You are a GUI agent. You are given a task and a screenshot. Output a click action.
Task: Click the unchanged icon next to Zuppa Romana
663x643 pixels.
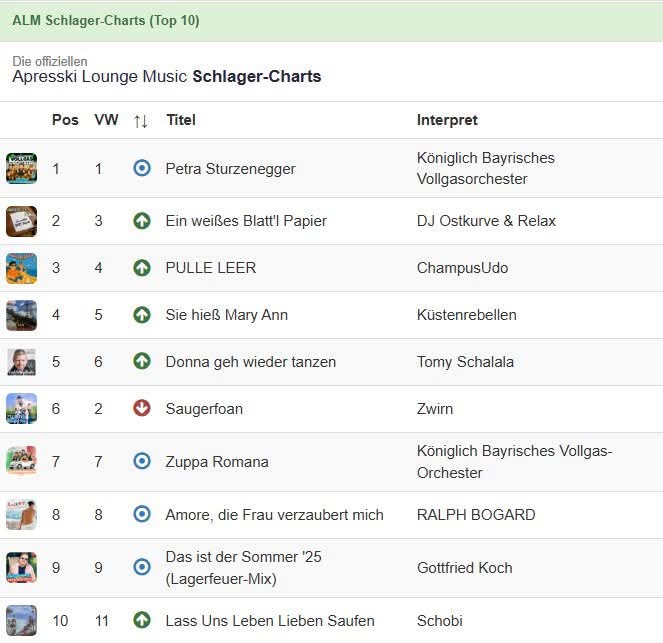142,461
